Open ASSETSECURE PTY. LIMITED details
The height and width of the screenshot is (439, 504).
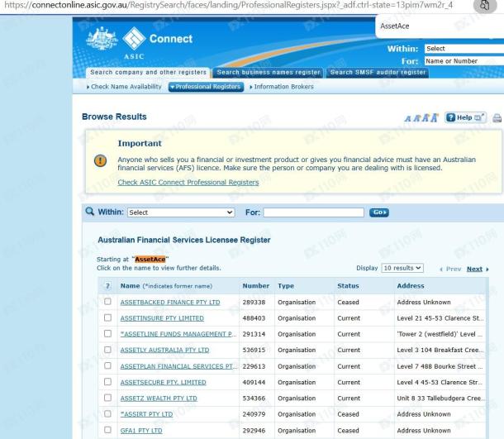click(x=164, y=383)
